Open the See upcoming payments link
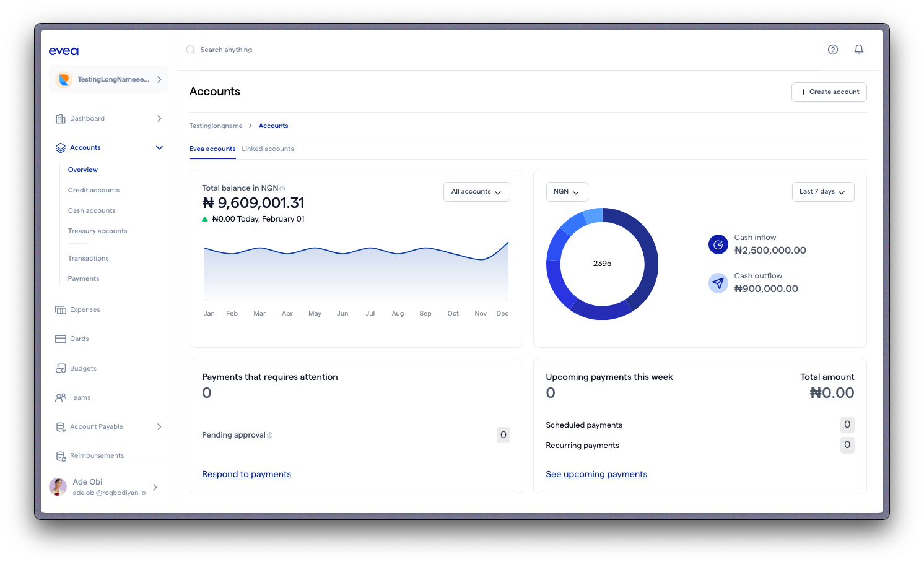The width and height of the screenshot is (924, 565). pos(596,474)
